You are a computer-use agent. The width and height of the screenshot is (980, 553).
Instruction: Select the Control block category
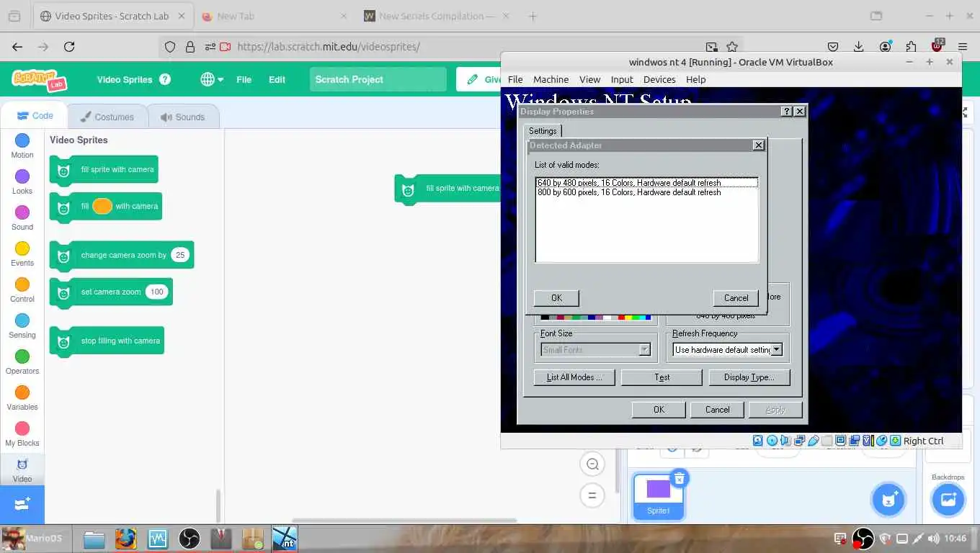pyautogui.click(x=22, y=284)
